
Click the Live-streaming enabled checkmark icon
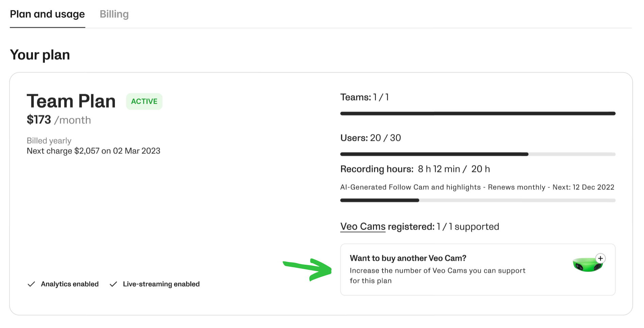[x=113, y=284]
